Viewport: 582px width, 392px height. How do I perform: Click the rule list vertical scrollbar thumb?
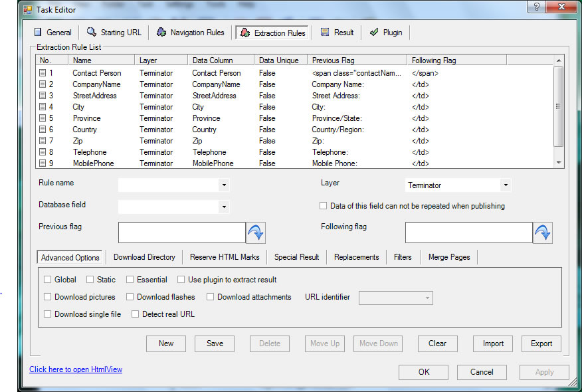[x=558, y=106]
